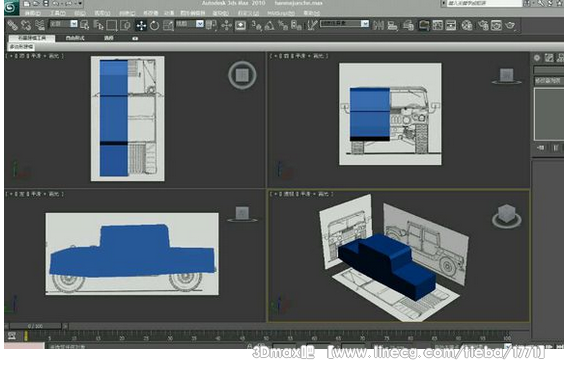This screenshot has width=574, height=369.
Task: Click the ViewCube in front viewport
Action: tap(507, 76)
